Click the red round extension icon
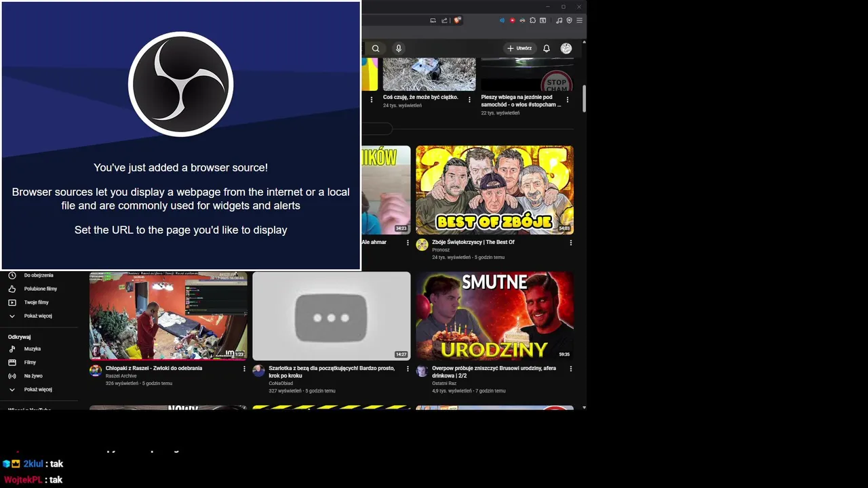 (x=513, y=20)
